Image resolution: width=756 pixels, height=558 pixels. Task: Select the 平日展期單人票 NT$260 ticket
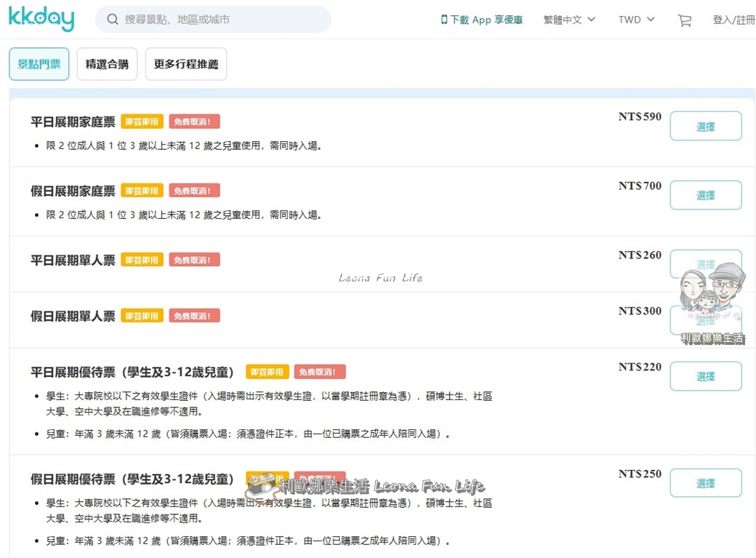pos(705,264)
